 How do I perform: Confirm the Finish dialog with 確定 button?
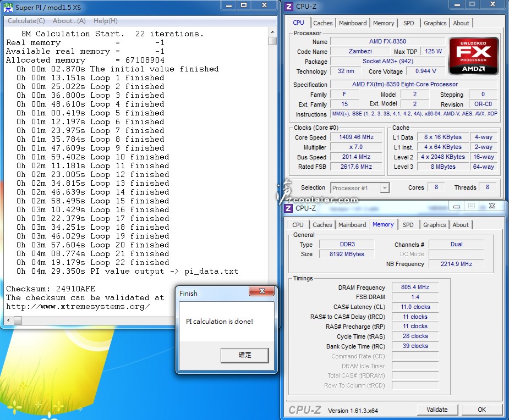click(x=245, y=355)
